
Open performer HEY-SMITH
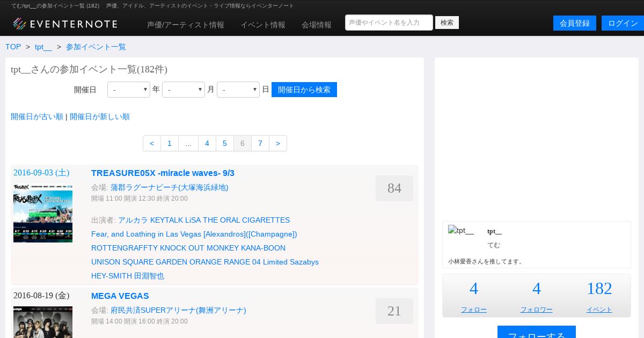tap(112, 276)
